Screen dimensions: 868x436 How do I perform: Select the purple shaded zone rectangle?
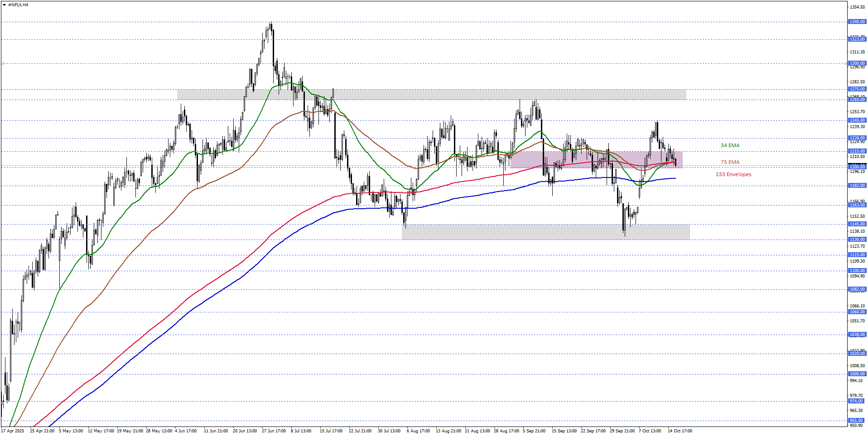596,159
